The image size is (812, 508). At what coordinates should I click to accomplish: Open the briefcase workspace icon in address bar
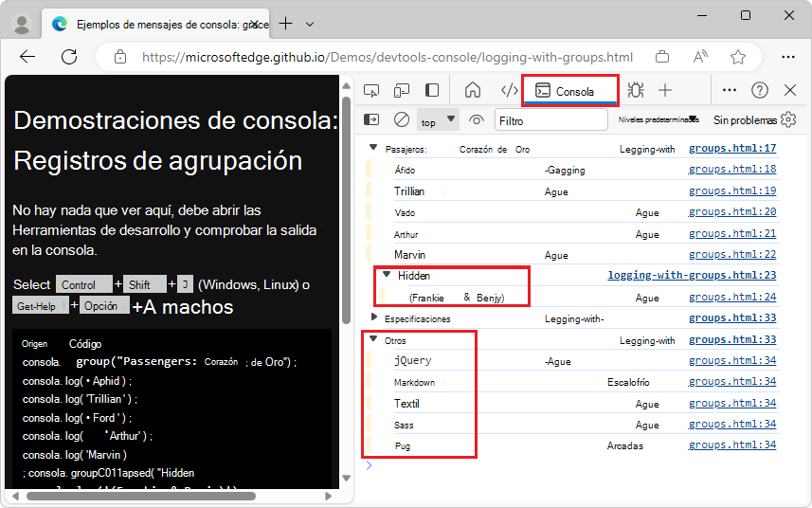click(x=662, y=57)
